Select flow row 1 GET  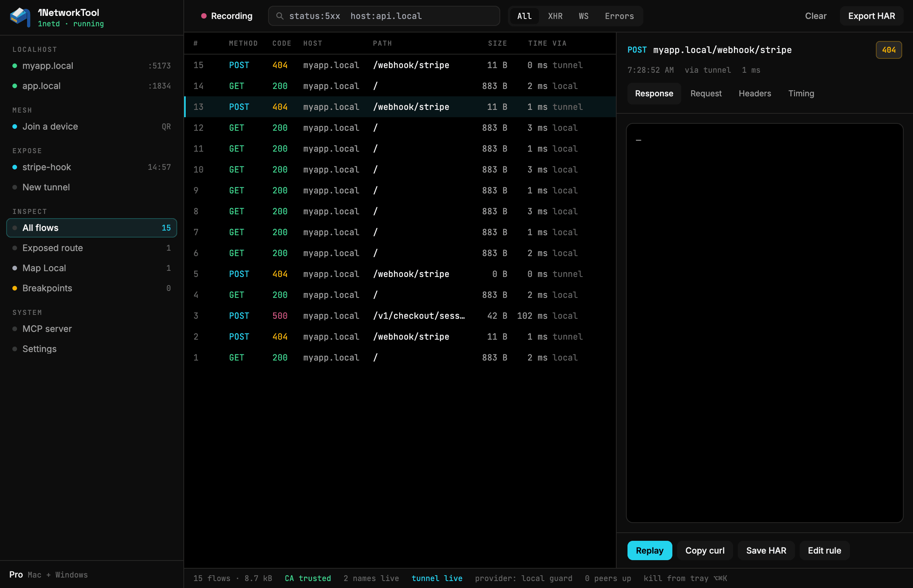point(400,357)
